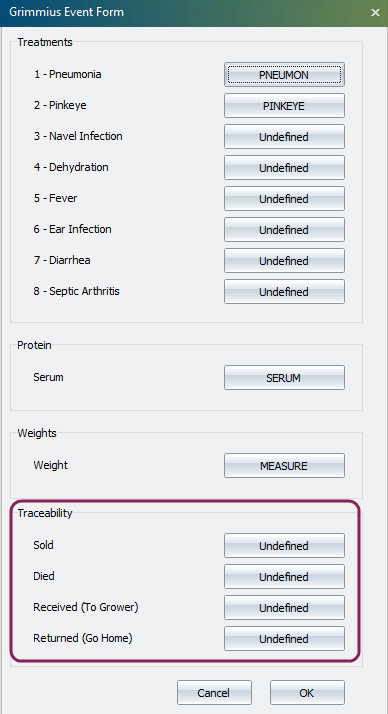The height and width of the screenshot is (714, 388).
Task: Click Undefined for Returned (Go Home)
Action: 284,638
